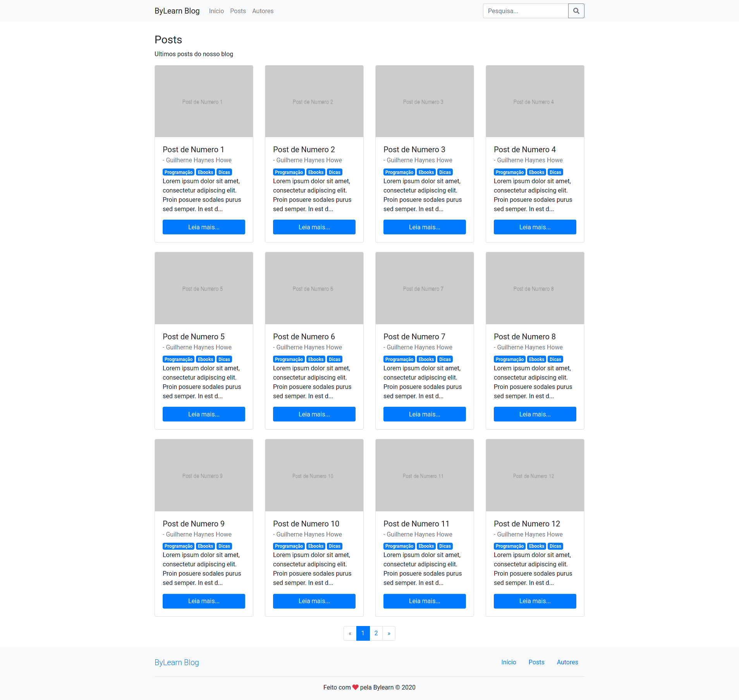Click Leia mais on Post de Numero 12
This screenshot has height=700, width=739.
535,601
